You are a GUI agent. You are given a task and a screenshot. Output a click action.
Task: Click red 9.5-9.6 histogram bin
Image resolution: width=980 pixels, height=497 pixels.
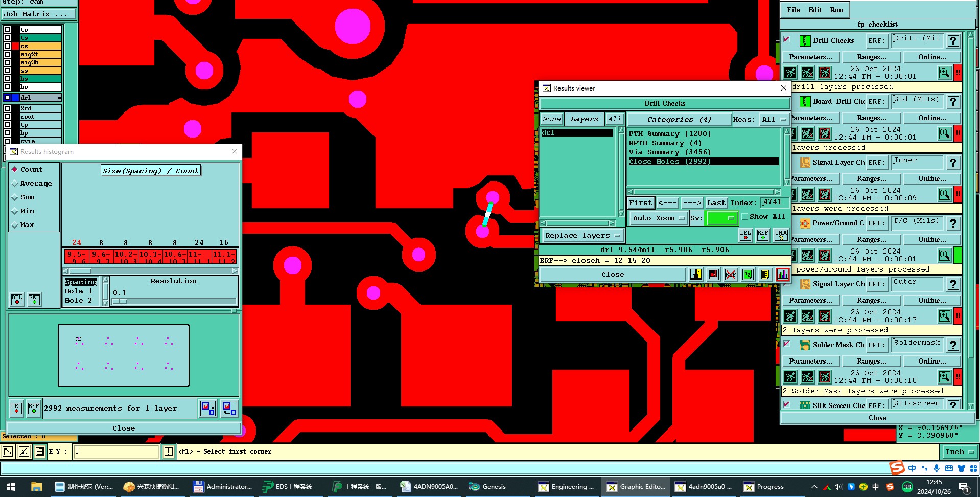click(x=76, y=257)
